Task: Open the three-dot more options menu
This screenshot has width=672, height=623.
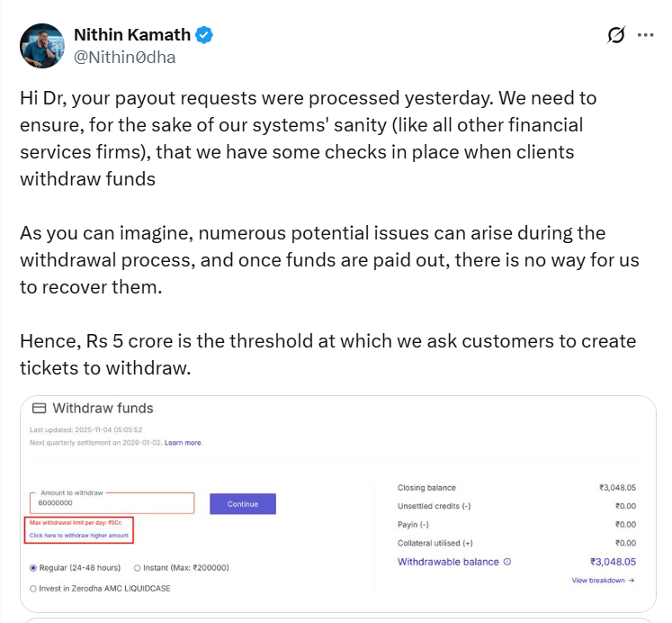Action: (x=645, y=35)
